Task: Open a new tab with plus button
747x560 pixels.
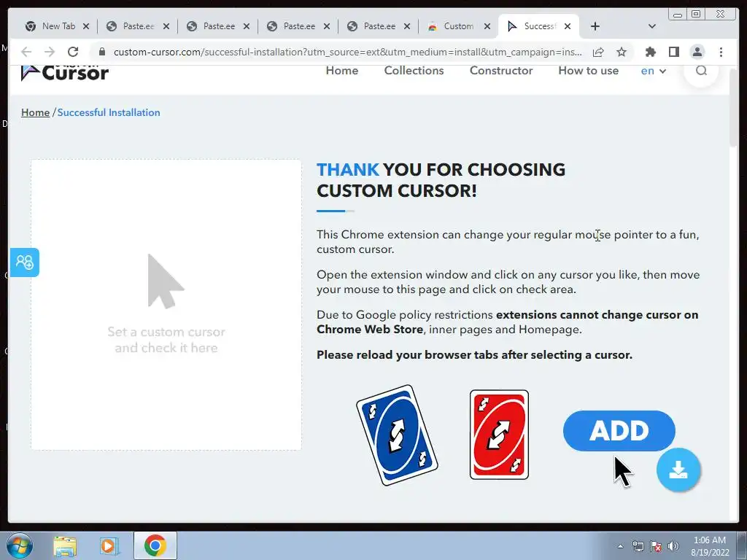Action: (x=595, y=26)
